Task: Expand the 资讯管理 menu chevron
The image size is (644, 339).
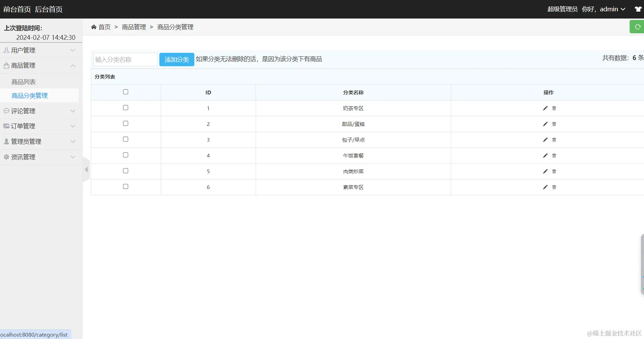Action: [73, 157]
